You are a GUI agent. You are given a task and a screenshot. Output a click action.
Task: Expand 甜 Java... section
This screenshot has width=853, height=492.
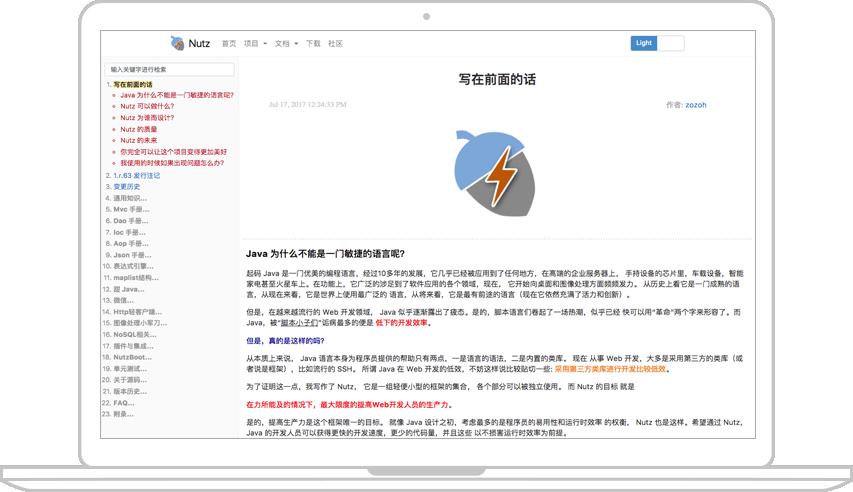pos(129,289)
